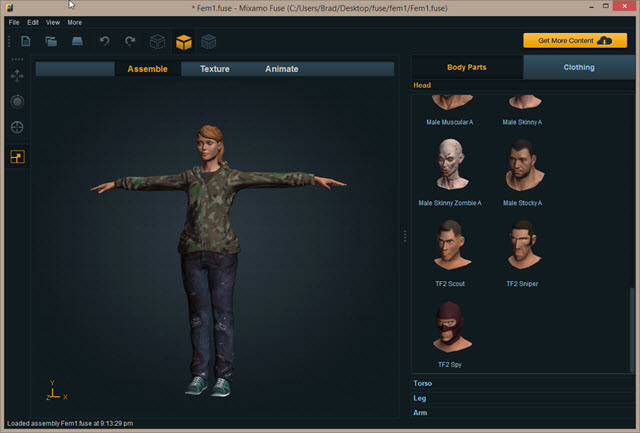
Task: Click the toolbar grip handle dots
Action: pyautogui.click(x=9, y=41)
